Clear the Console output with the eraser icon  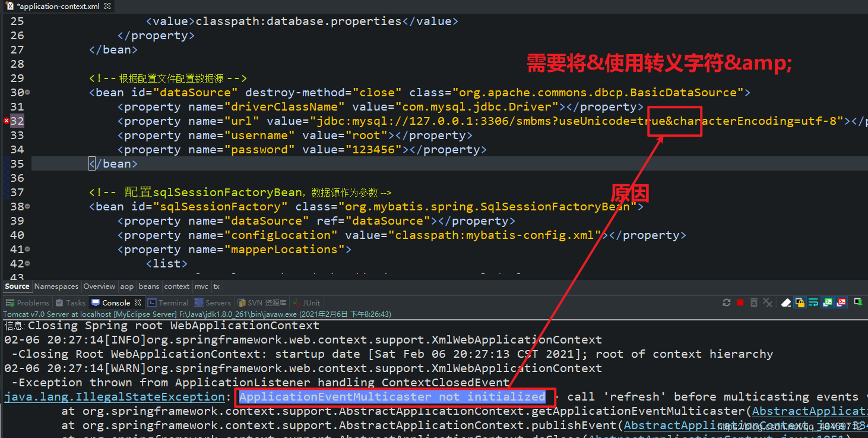[785, 302]
